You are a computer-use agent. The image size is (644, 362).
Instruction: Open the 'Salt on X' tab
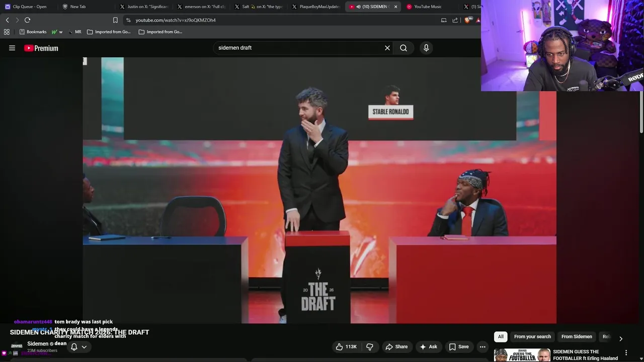[259, 7]
